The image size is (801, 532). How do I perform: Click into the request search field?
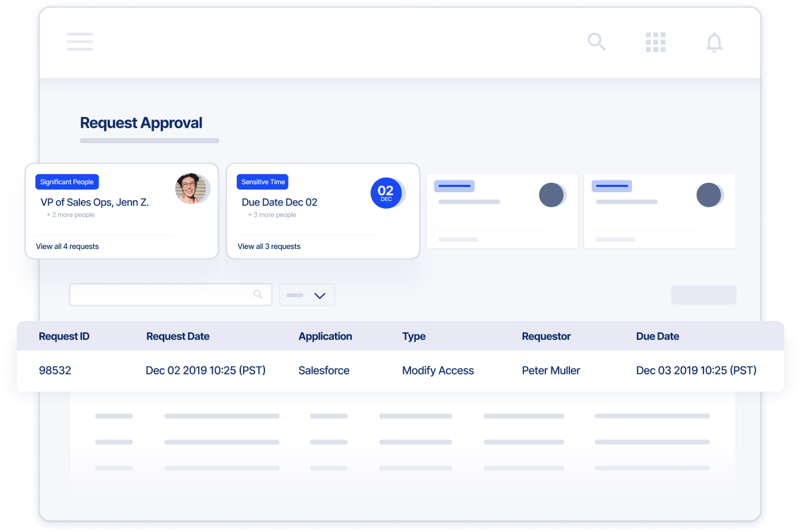point(160,294)
